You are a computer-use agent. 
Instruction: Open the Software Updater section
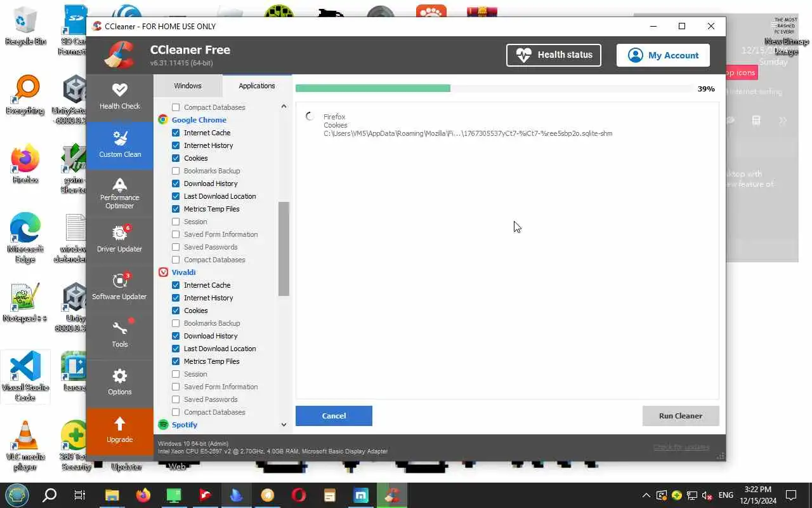(119, 288)
